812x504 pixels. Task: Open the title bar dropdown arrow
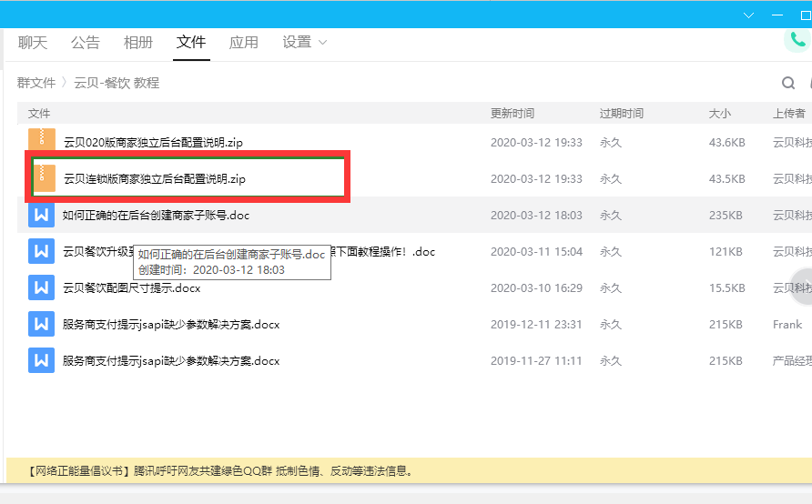click(748, 15)
